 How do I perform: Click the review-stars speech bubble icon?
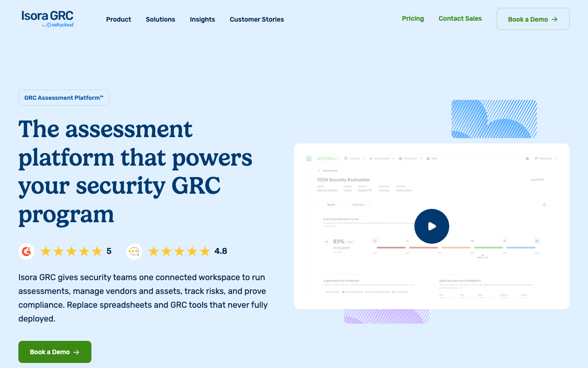(134, 251)
